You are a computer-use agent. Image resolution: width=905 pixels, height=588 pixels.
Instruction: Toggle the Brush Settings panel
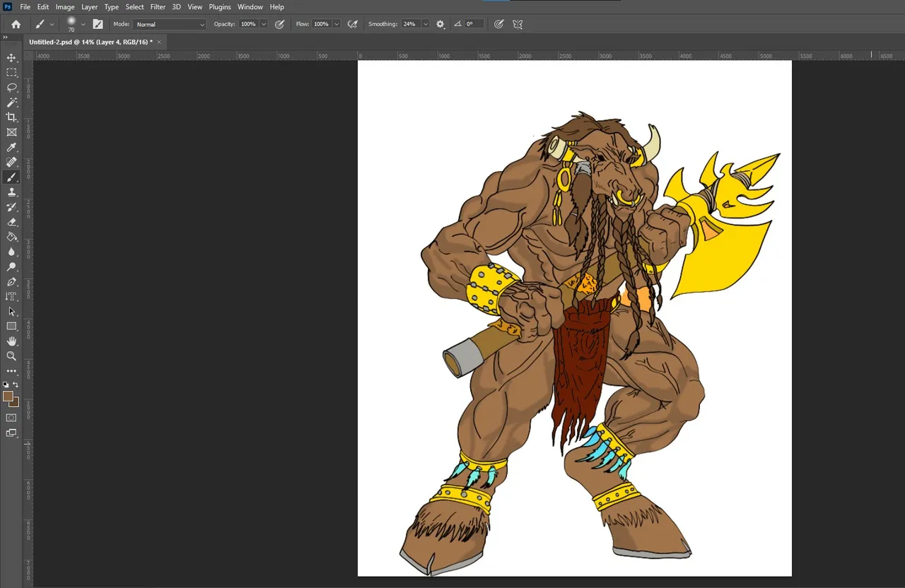click(98, 24)
